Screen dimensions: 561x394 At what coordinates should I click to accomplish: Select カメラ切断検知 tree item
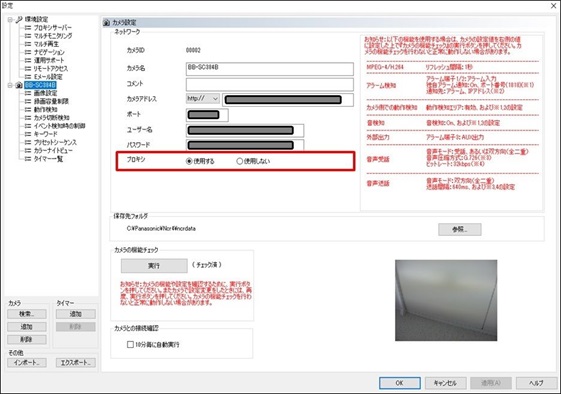point(52,118)
